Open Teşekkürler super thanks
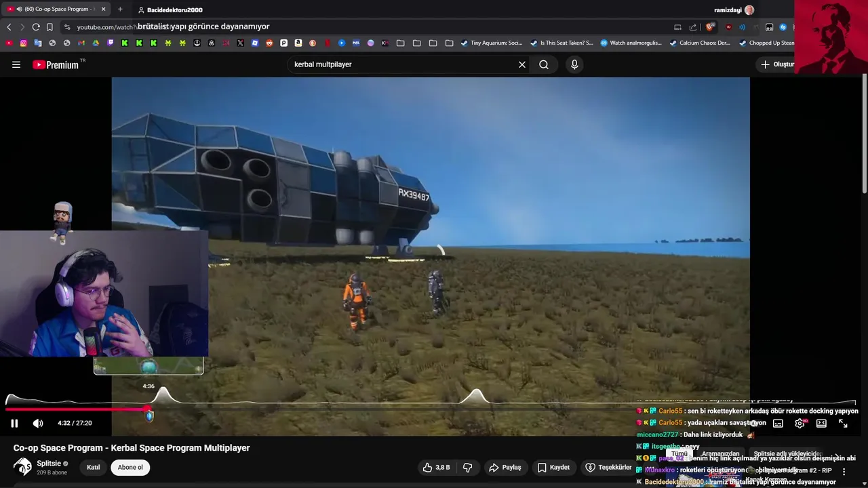The width and height of the screenshot is (868, 488). pyautogui.click(x=608, y=467)
